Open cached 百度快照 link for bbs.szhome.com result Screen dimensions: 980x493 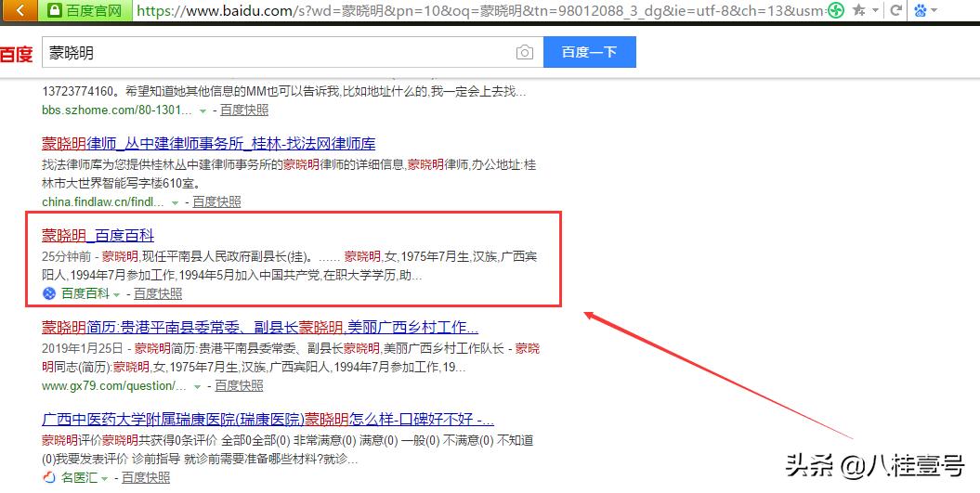click(244, 110)
